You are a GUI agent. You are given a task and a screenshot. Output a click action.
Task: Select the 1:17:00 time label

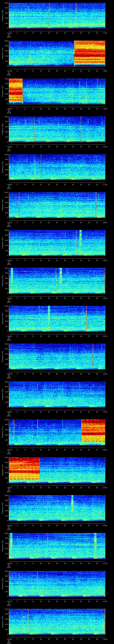pyautogui.click(x=9, y=71)
